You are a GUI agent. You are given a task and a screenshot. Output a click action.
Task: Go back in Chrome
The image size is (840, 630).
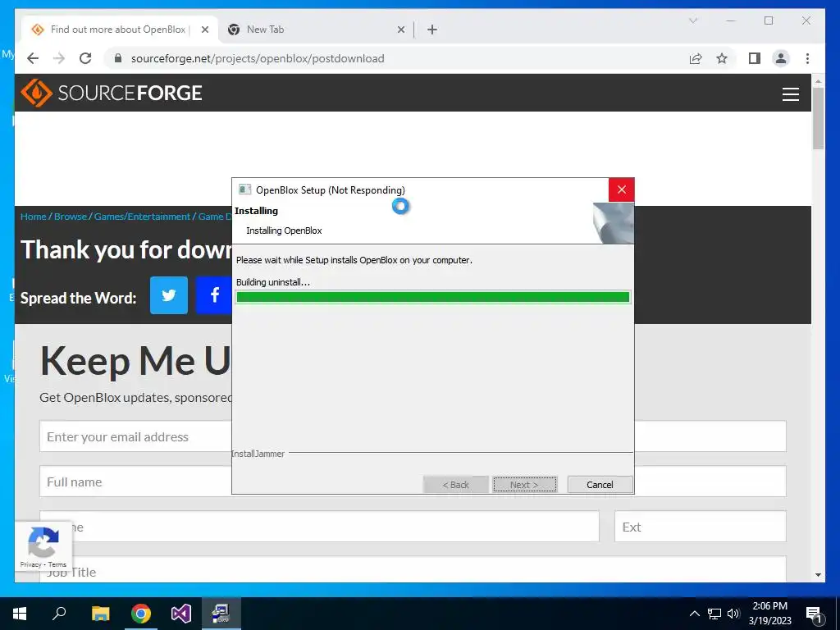33,58
